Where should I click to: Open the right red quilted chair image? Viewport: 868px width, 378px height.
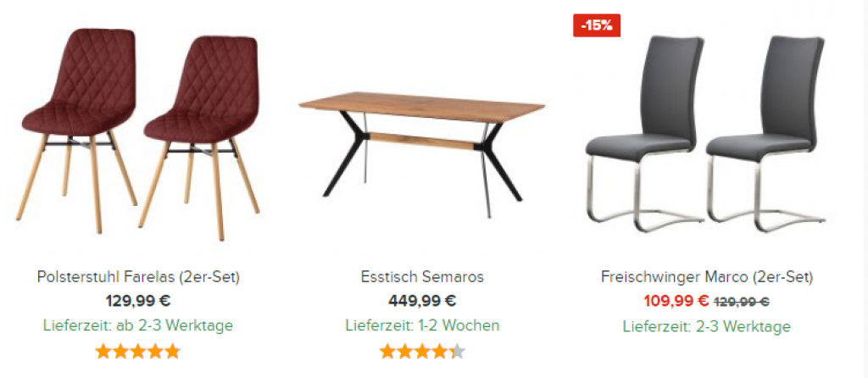pyautogui.click(x=202, y=137)
